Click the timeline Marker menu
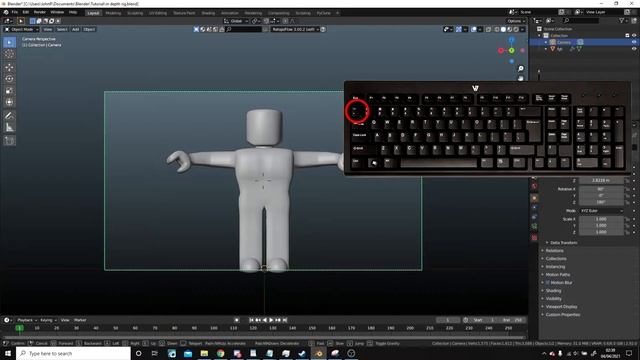 coord(80,320)
